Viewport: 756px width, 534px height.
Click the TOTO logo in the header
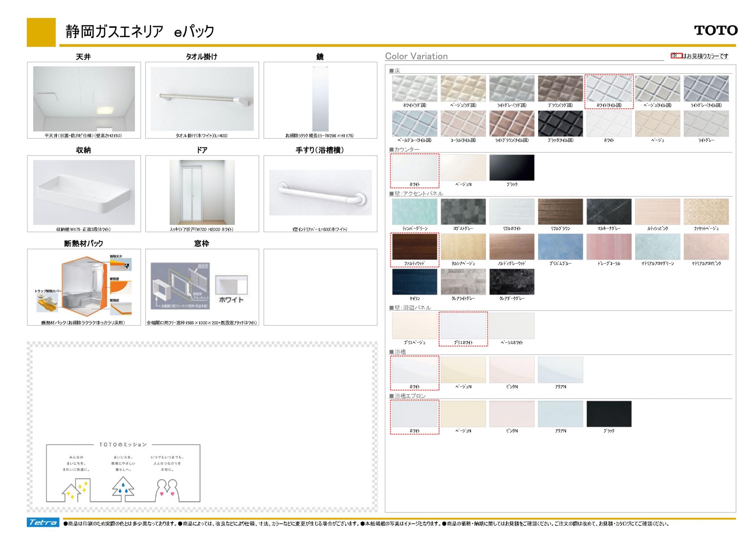(716, 30)
